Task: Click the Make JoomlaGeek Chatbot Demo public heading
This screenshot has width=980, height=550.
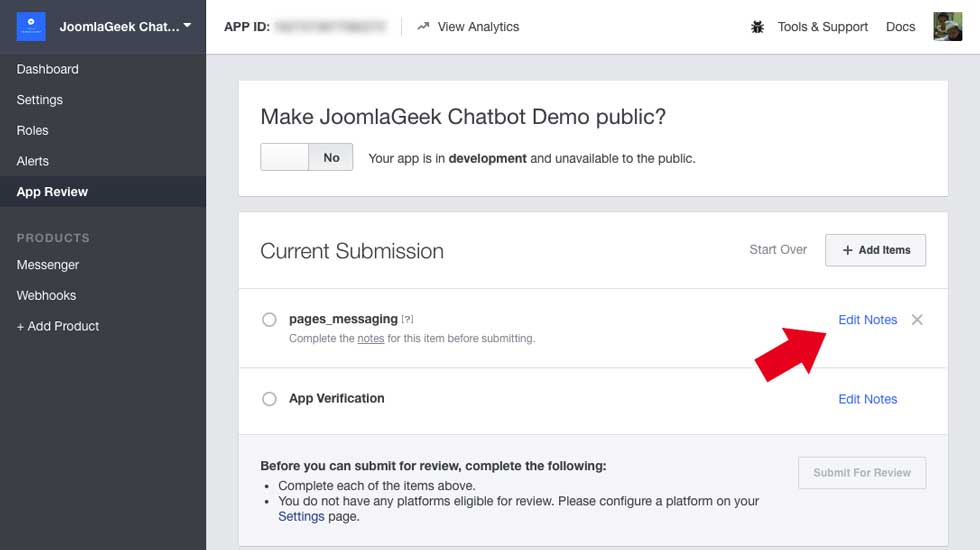Action: click(x=463, y=117)
